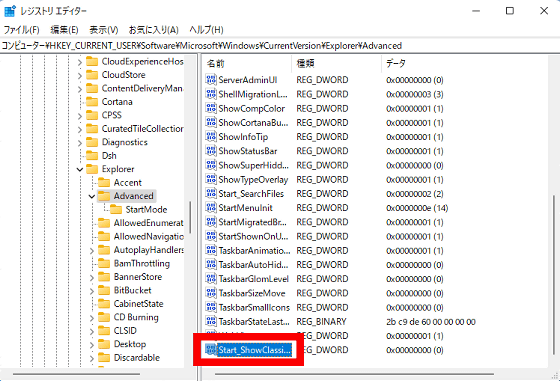Click the 0x0000000e (14) data cell
This screenshot has height=381, width=560.
pos(417,208)
